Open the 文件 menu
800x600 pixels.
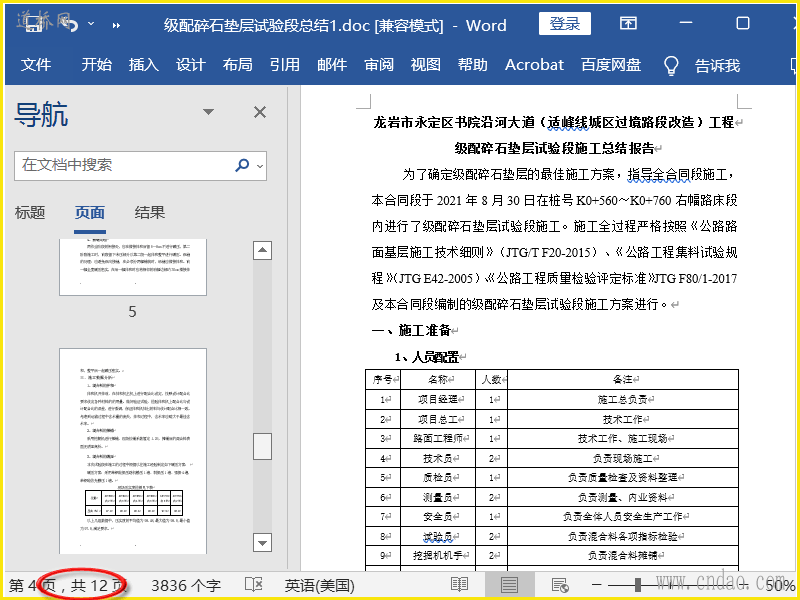[36, 65]
